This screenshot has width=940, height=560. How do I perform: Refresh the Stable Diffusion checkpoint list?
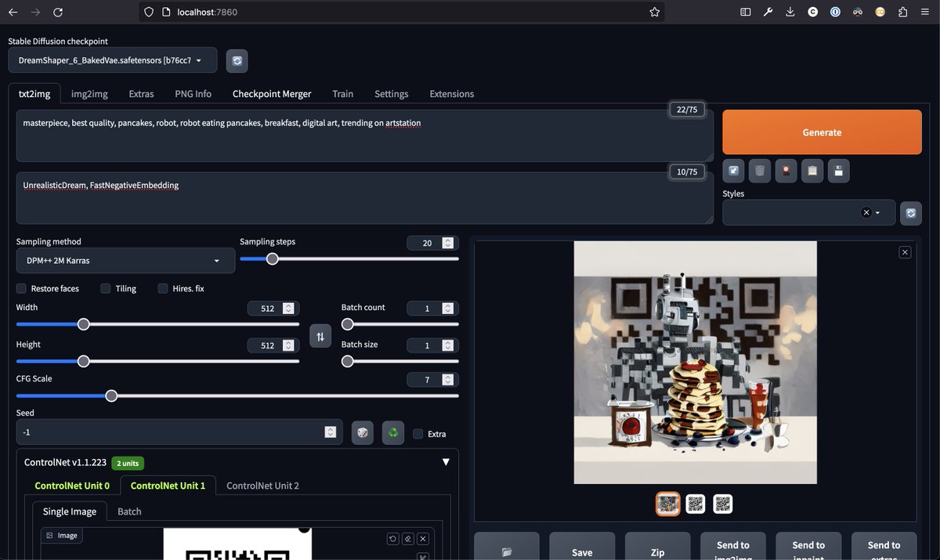[x=237, y=60]
